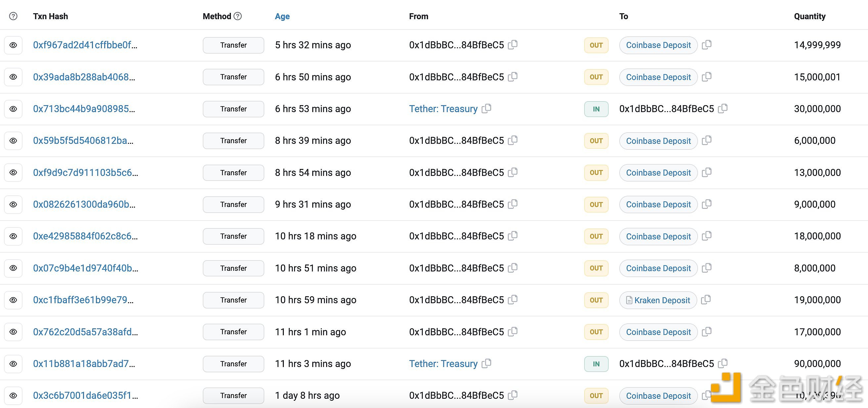868x408 pixels.
Task: Copy Coinbase Deposit address in 10 hrs 18 mins row
Action: click(x=707, y=236)
